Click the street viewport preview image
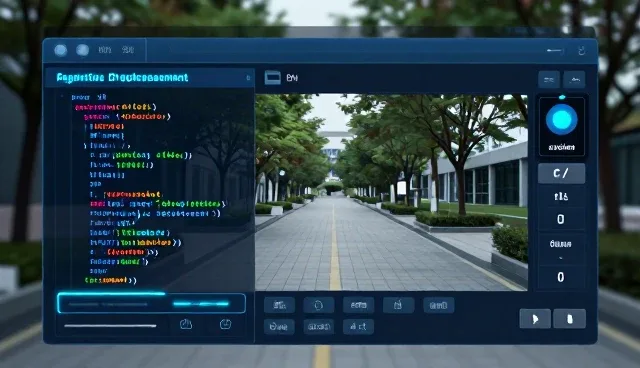This screenshot has width=640, height=368. (391, 192)
